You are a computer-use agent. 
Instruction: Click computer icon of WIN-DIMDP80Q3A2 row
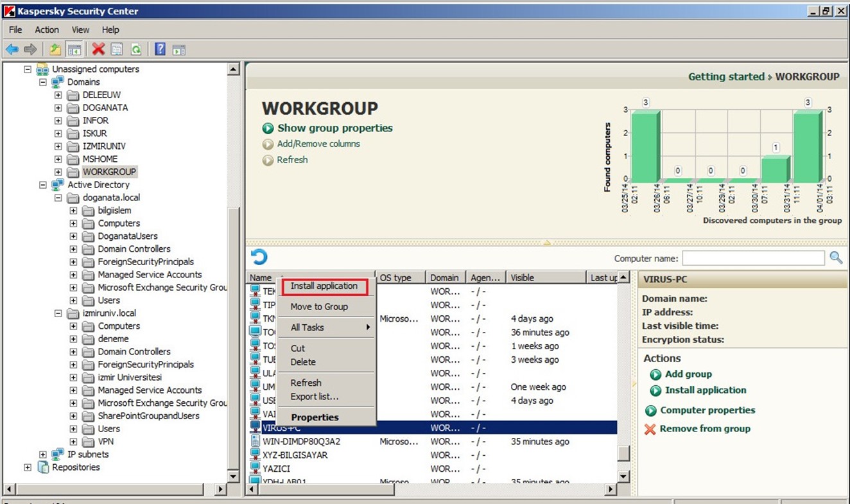coord(255,442)
